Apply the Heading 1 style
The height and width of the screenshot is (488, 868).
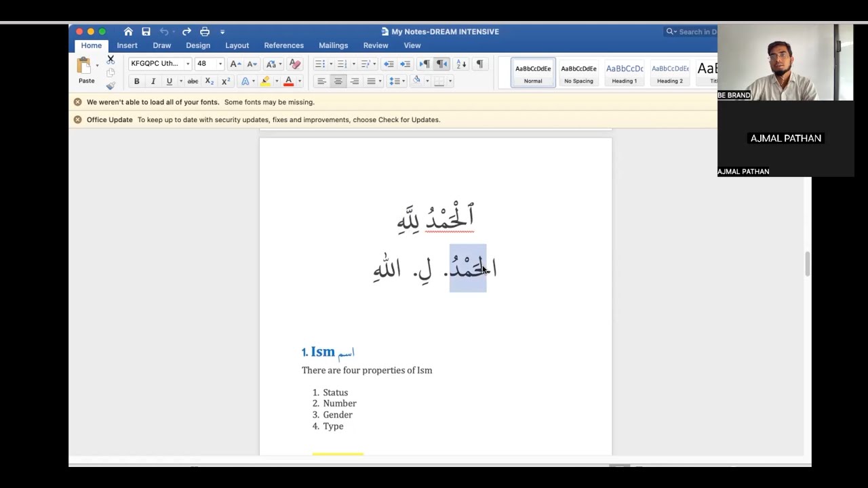625,73
